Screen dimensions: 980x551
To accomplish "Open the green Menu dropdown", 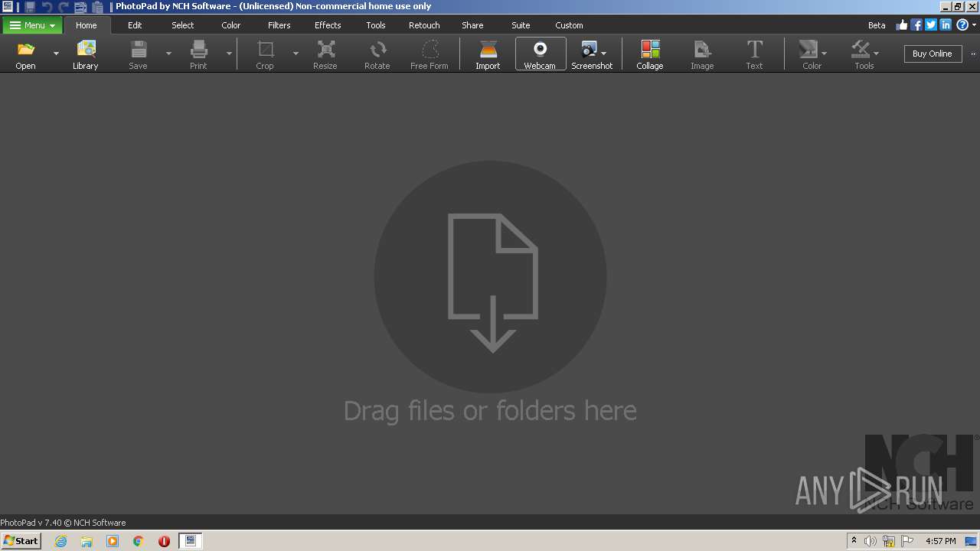I will point(32,25).
